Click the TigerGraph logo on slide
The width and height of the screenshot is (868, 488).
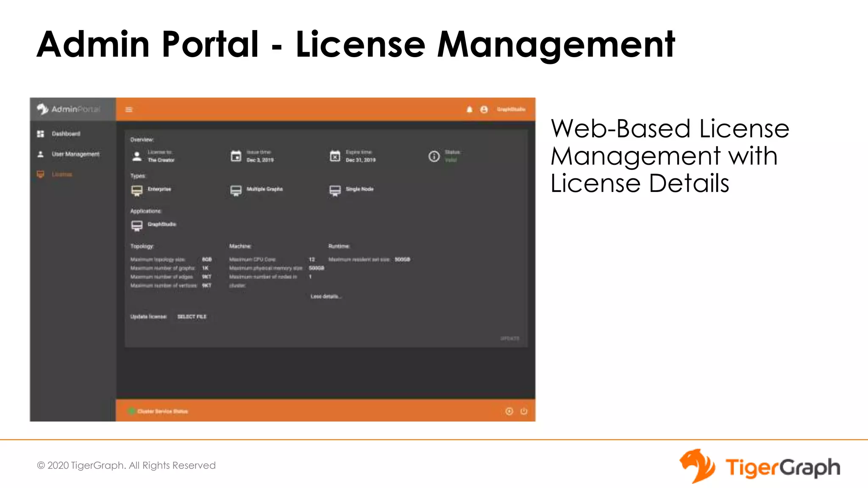(x=759, y=466)
